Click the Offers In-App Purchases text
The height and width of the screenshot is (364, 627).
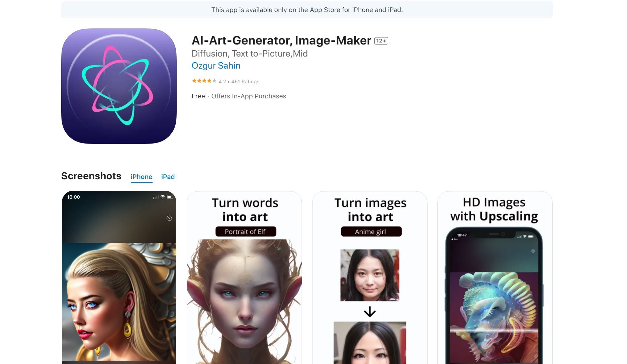[x=248, y=96]
